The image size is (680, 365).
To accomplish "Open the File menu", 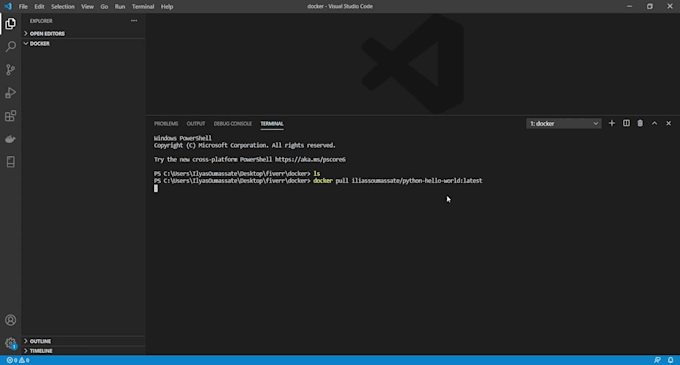I will pos(23,7).
